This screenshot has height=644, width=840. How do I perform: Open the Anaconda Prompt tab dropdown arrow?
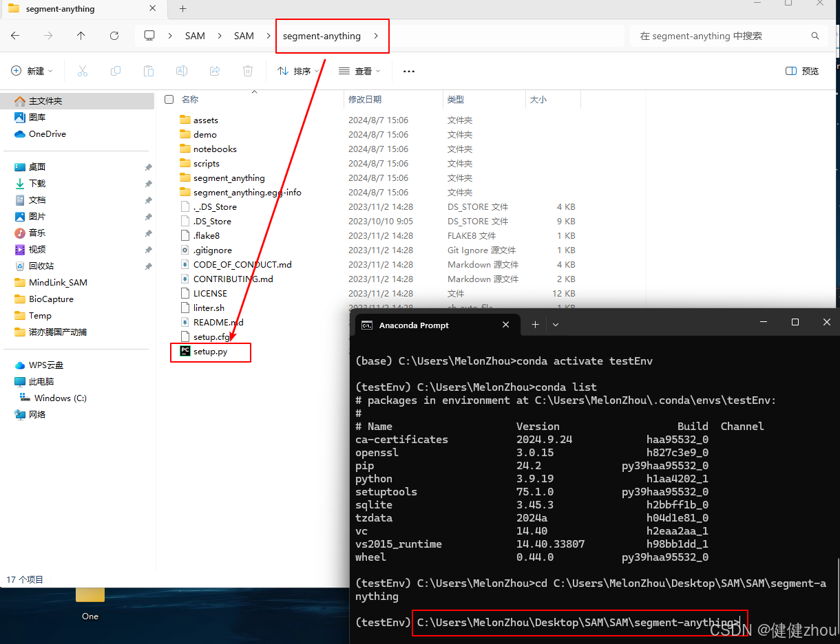tap(556, 324)
